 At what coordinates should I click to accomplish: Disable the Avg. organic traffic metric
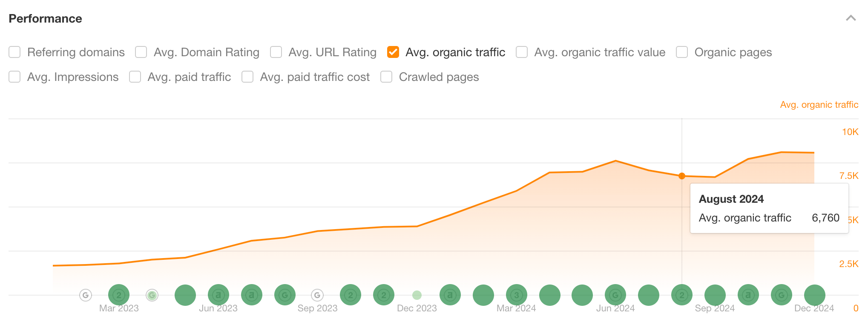pyautogui.click(x=393, y=52)
